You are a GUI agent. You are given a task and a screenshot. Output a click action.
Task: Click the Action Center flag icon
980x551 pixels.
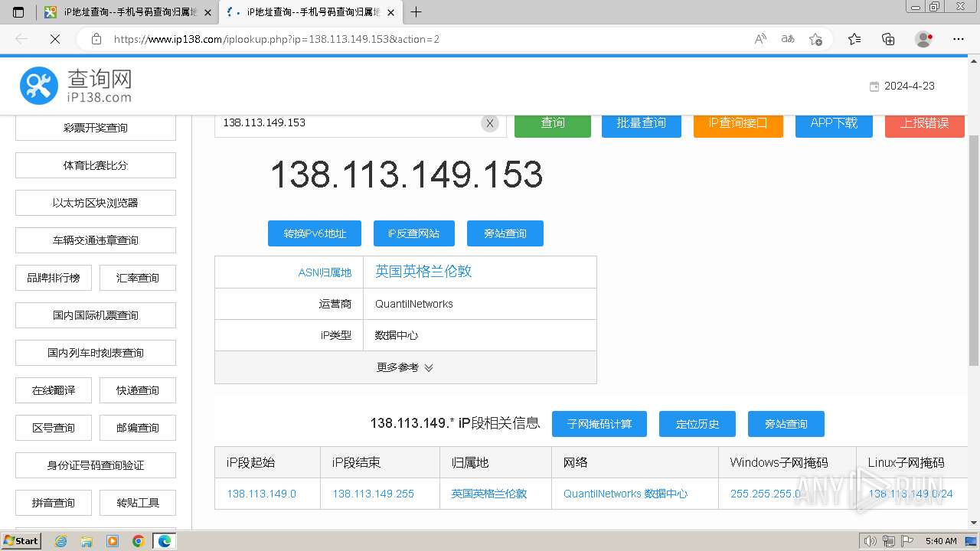(906, 541)
